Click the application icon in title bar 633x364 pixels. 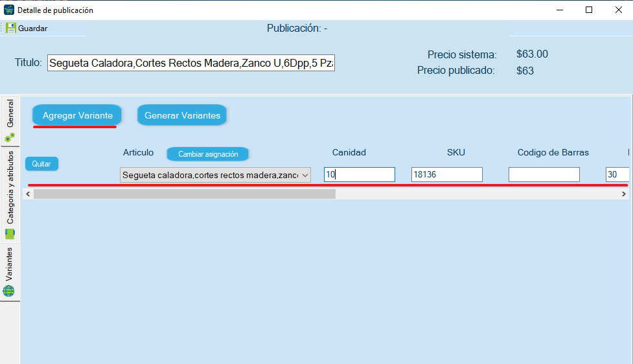8,10
